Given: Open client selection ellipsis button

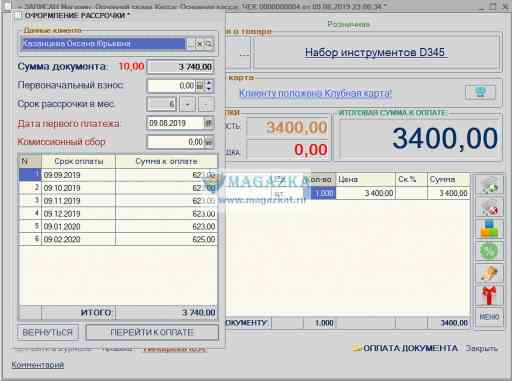Looking at the screenshot, I should click(191, 44).
